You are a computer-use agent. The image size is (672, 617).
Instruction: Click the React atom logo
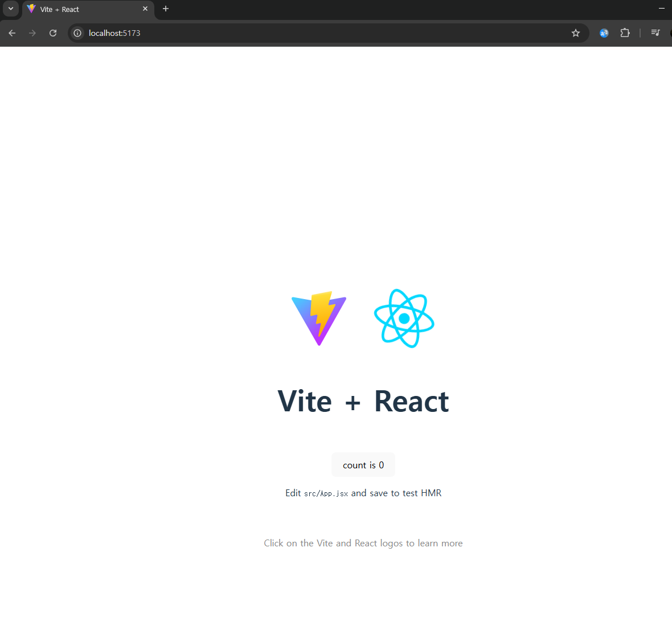pos(404,318)
